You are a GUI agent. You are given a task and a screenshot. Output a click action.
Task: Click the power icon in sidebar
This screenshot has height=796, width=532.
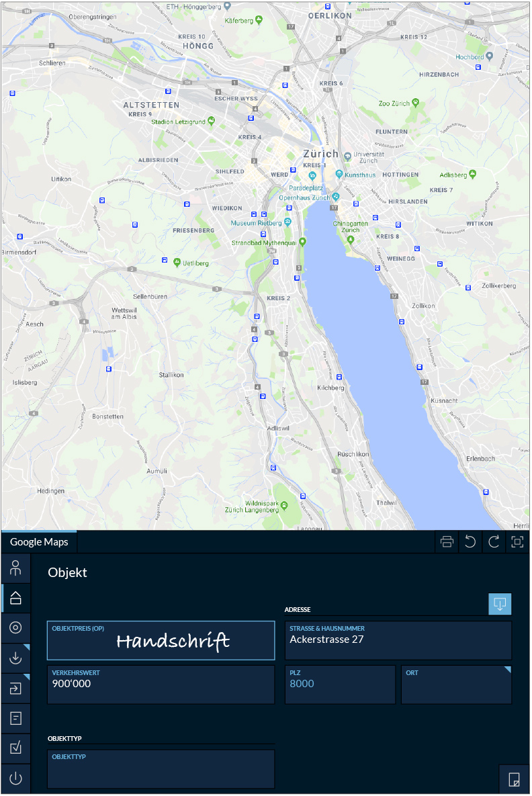click(16, 779)
